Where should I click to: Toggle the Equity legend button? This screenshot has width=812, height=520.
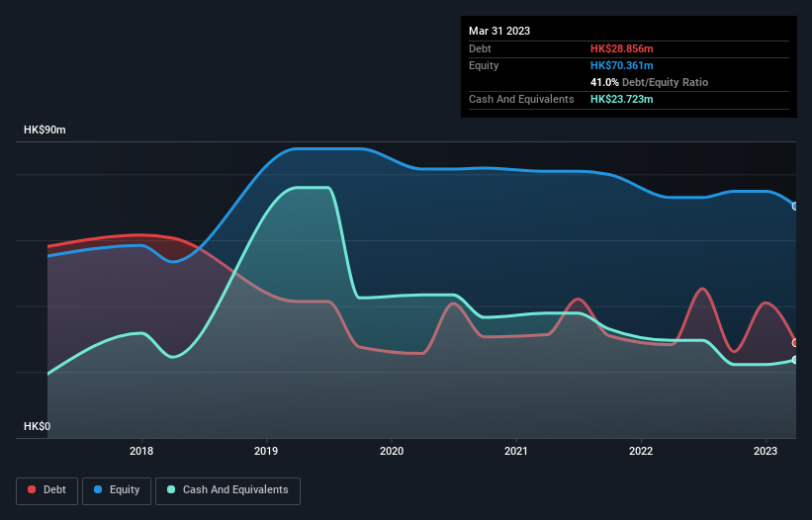point(117,490)
